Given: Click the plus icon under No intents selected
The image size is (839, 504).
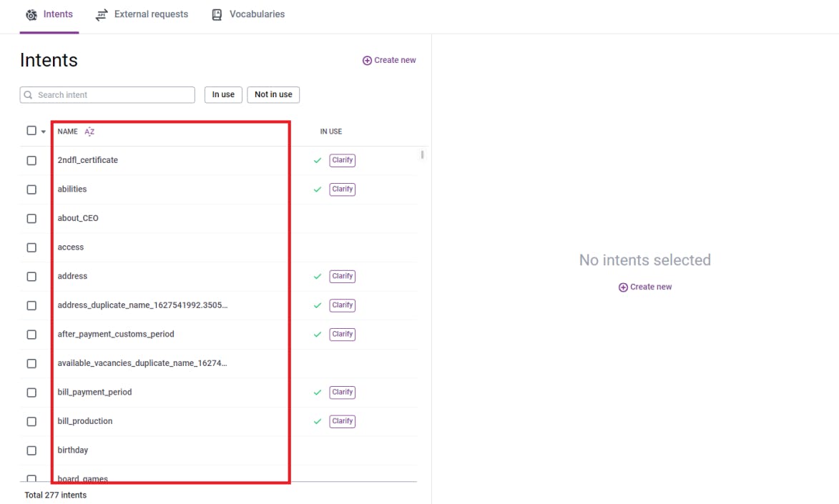Looking at the screenshot, I should (x=623, y=287).
